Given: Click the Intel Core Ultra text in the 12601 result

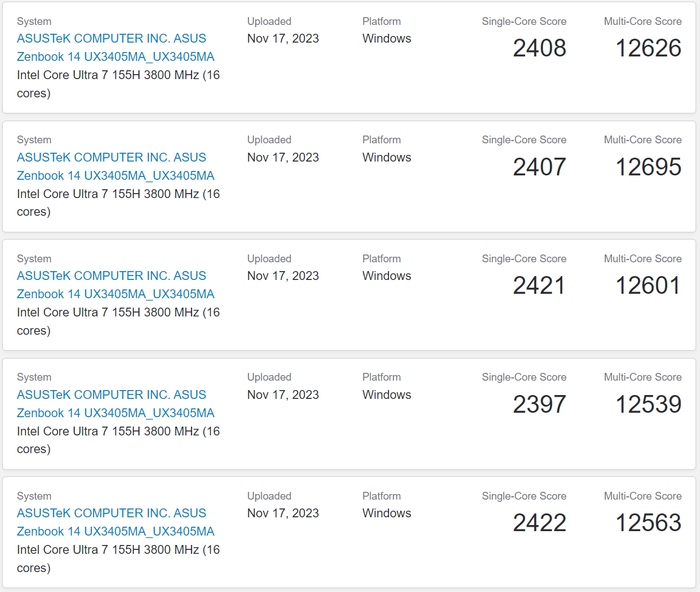Looking at the screenshot, I should tap(118, 313).
